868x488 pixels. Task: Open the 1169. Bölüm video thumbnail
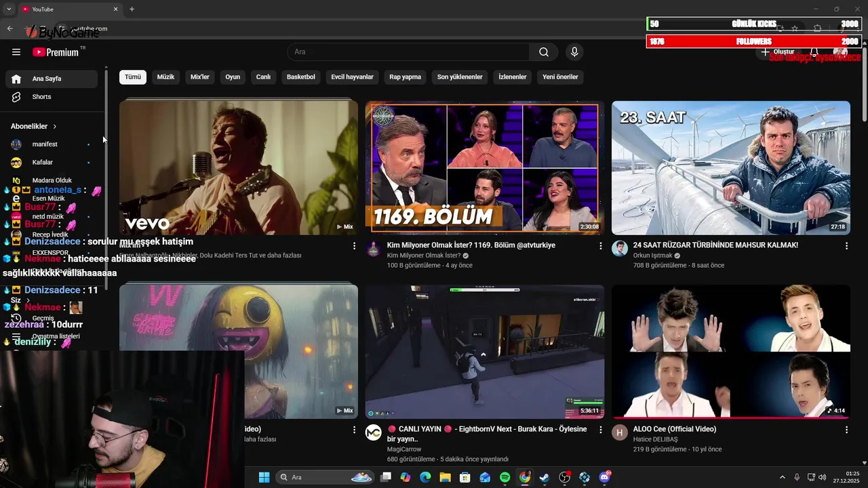pyautogui.click(x=484, y=167)
